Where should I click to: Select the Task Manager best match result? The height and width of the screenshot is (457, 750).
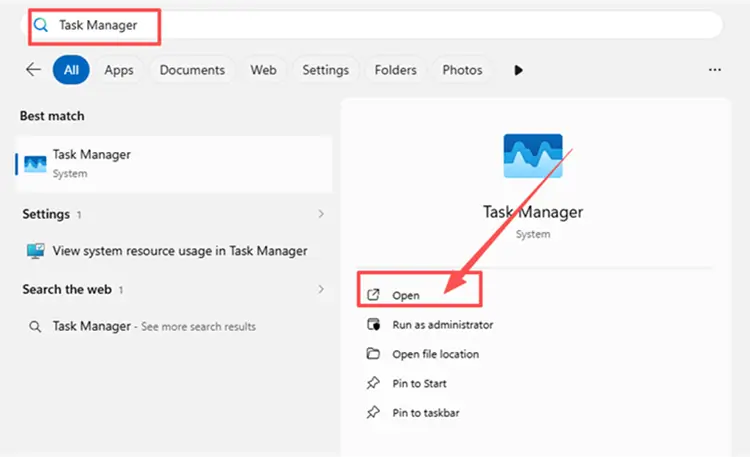174,164
